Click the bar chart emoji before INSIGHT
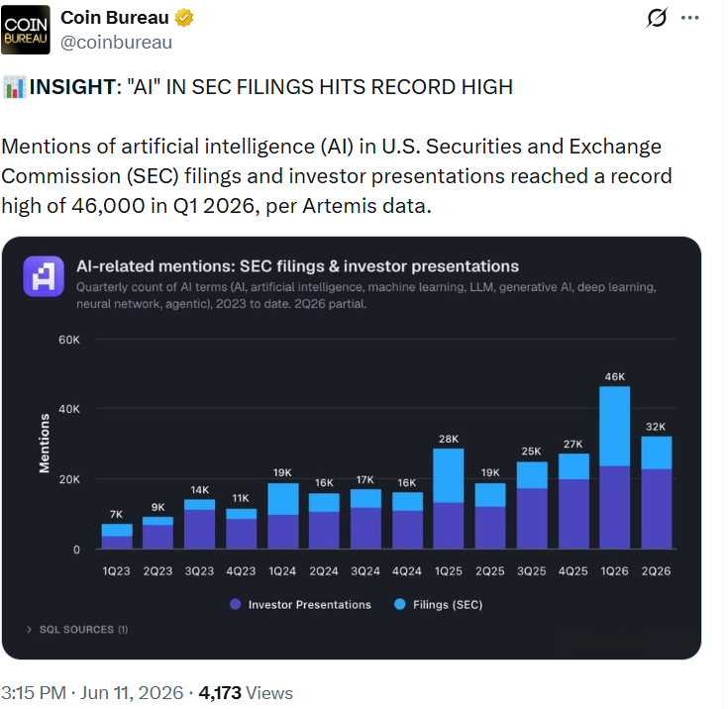The width and height of the screenshot is (728, 709). tap(14, 87)
